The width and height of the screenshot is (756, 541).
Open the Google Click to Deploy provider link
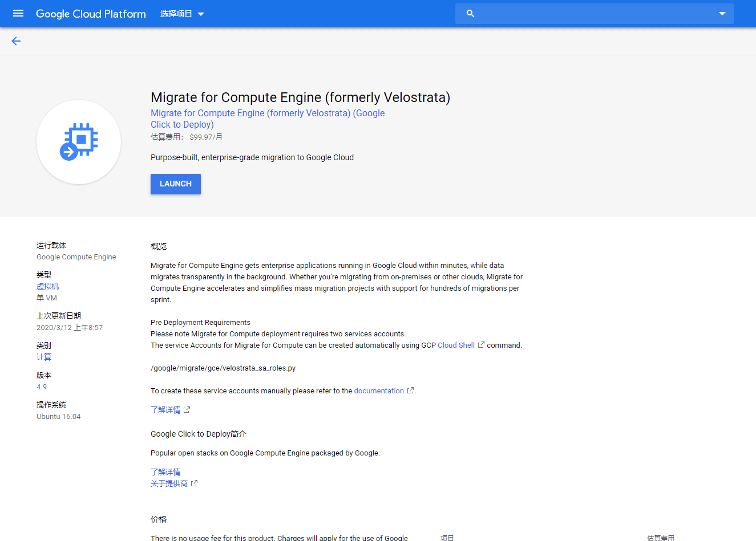[x=267, y=119]
